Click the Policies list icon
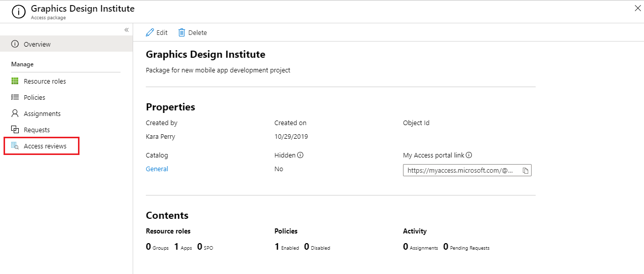 15,97
